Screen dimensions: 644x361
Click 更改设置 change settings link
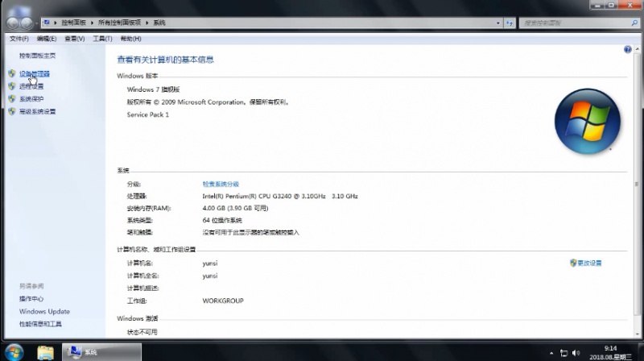(x=589, y=263)
